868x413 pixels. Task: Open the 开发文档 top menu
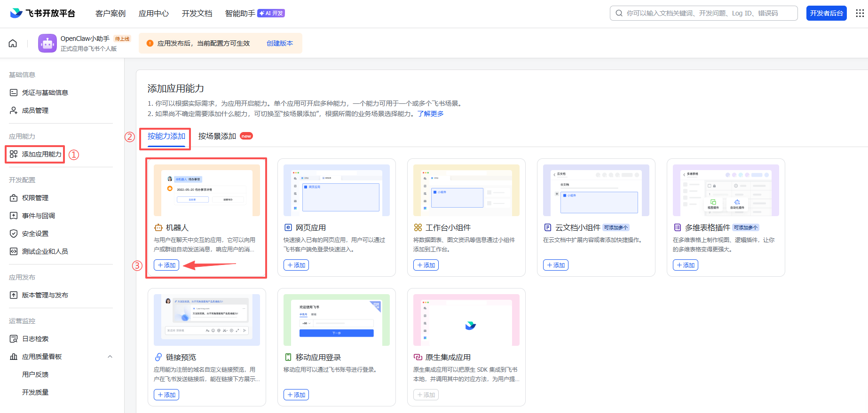[x=197, y=13]
